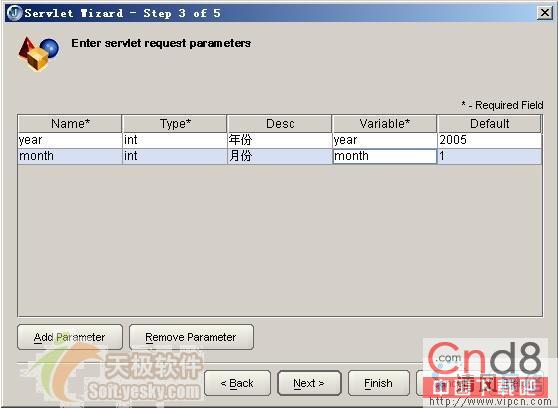Click the Default column header
Screen dimensions: 558x408
pos(489,124)
